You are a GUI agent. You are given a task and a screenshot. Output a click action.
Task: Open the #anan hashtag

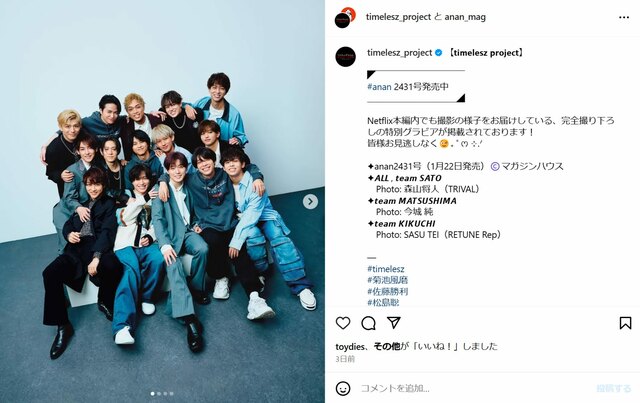click(x=379, y=87)
